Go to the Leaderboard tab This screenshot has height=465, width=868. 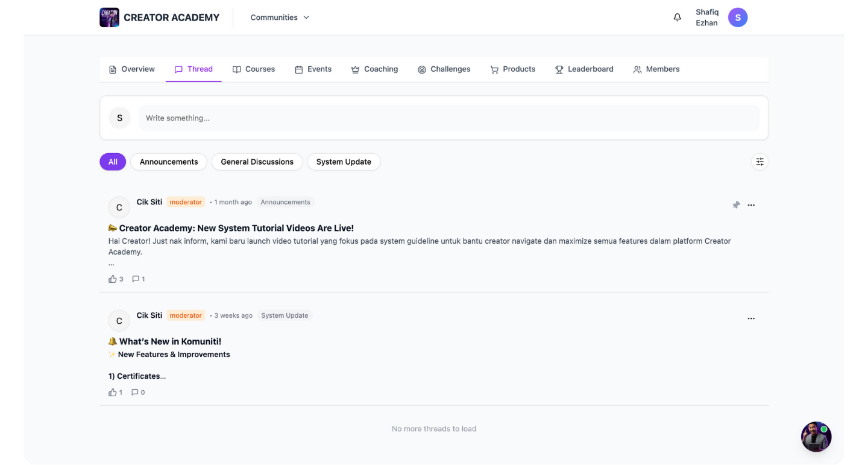(x=584, y=69)
